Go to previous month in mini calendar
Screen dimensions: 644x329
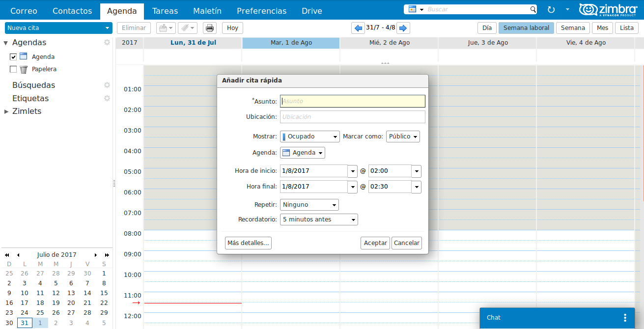[x=18, y=255]
